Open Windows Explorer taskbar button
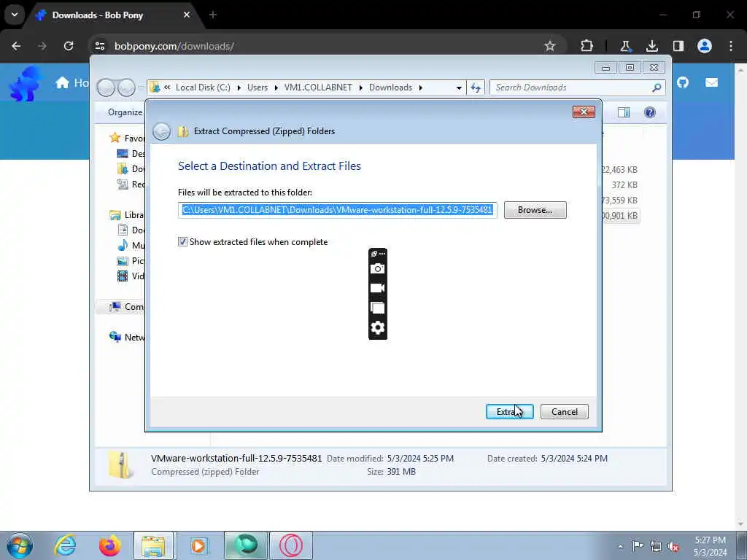Screen dimensions: 747x560 [154, 545]
